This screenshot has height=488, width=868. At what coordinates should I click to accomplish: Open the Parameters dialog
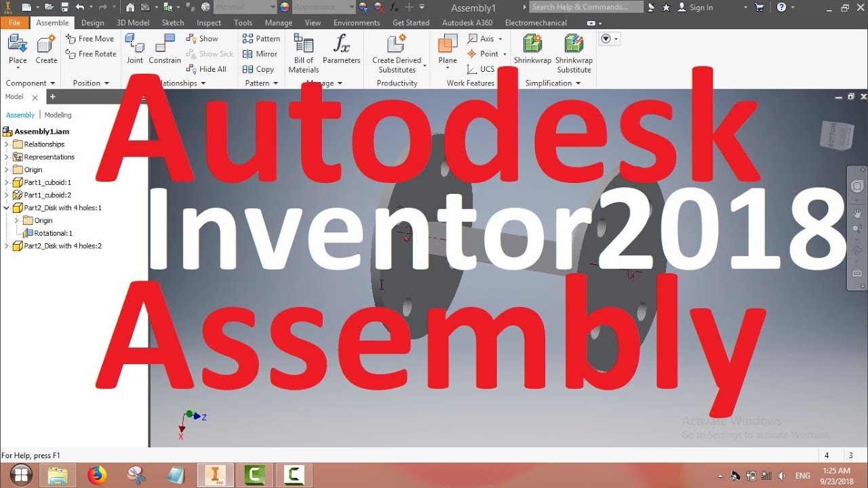342,50
